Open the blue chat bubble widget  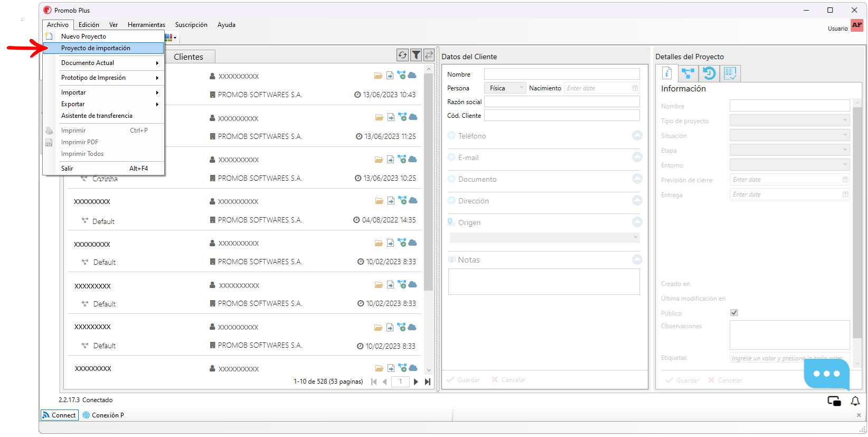(826, 374)
